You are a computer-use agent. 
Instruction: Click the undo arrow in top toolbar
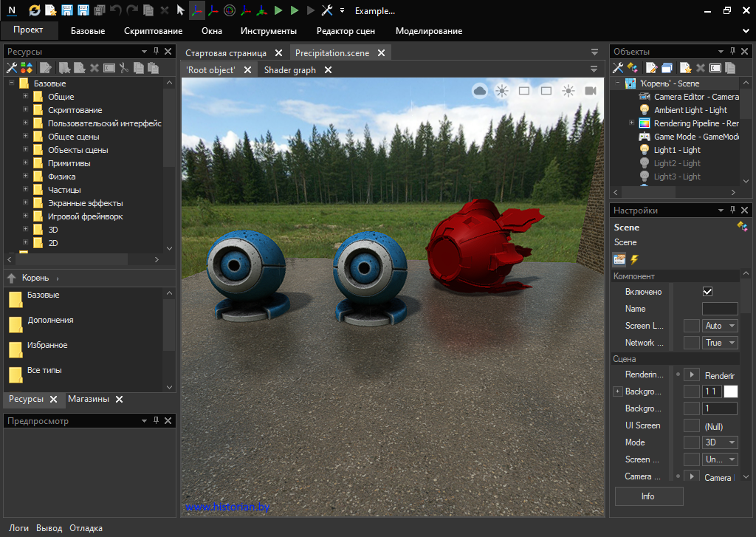pyautogui.click(x=116, y=10)
